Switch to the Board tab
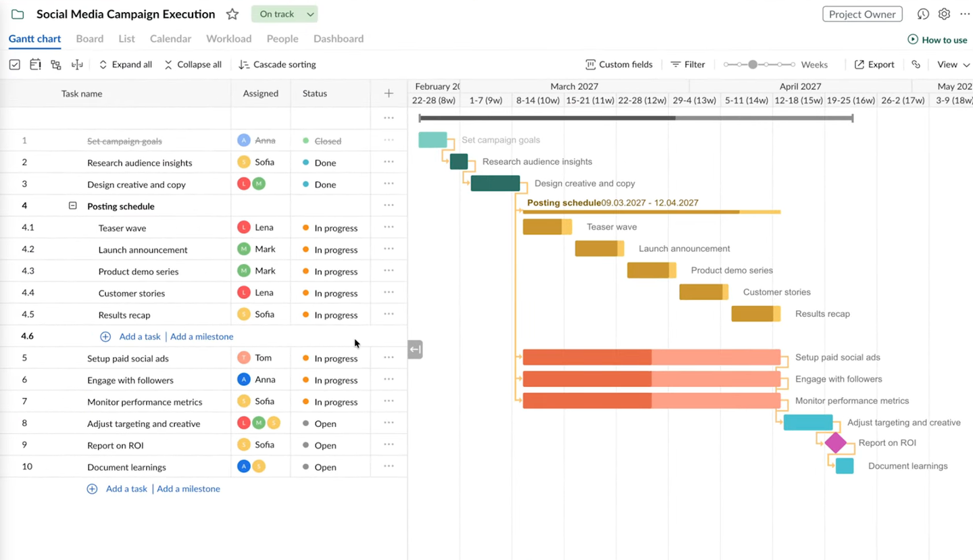Image resolution: width=973 pixels, height=560 pixels. pos(90,39)
